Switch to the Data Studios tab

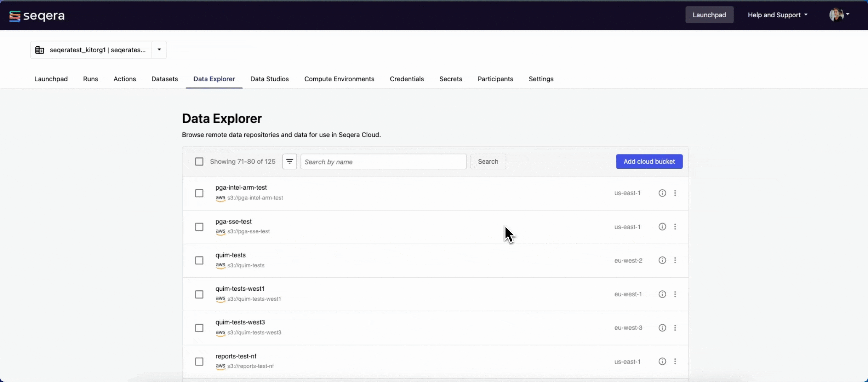pos(269,79)
